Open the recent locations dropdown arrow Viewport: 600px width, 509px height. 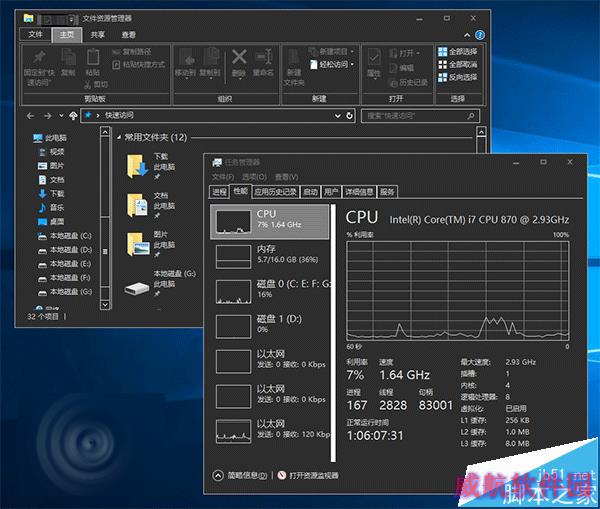[x=61, y=116]
